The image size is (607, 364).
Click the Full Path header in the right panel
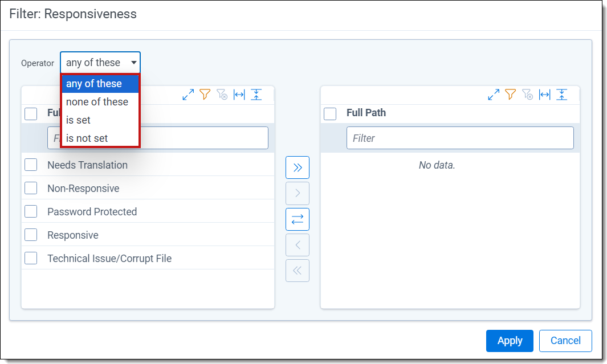366,113
